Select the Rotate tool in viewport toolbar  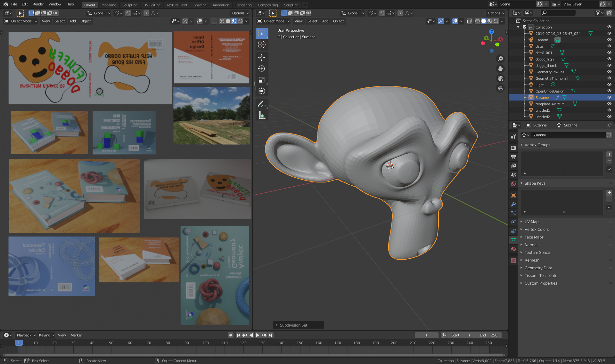[262, 69]
